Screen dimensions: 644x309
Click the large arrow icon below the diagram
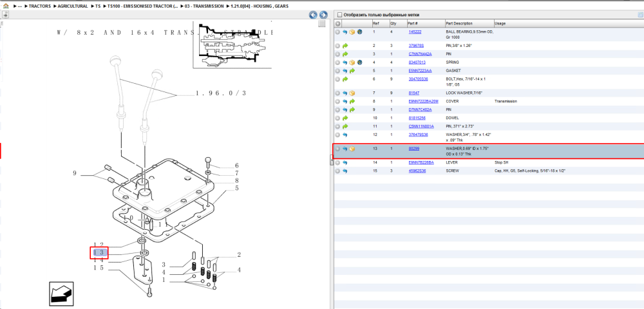pos(61,294)
